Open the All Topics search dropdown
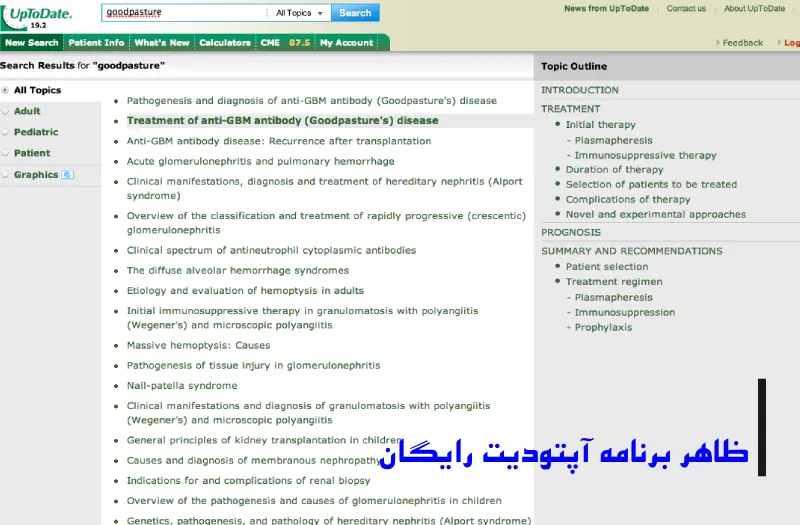This screenshot has height=525, width=800. 299,13
